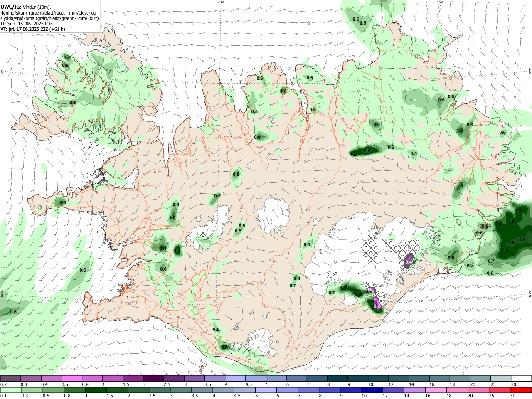Click the darkest purple swatch labeled 2
This screenshot has width=532, height=399.
[x=153, y=378]
